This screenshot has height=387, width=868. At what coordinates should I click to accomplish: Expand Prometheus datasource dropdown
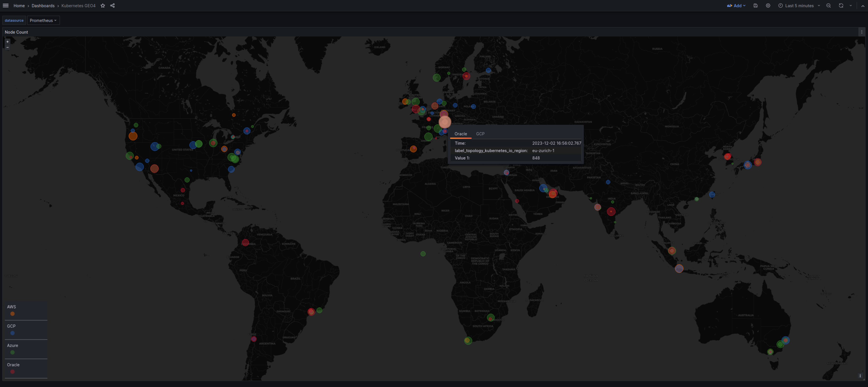pyautogui.click(x=43, y=20)
